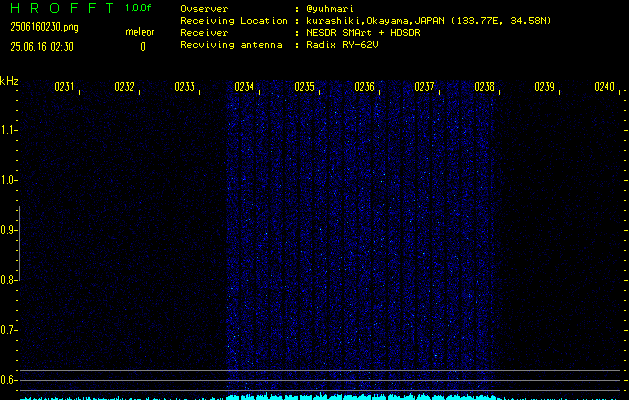Click the 0237 time marker
This screenshot has height=400, width=629.
[x=424, y=87]
